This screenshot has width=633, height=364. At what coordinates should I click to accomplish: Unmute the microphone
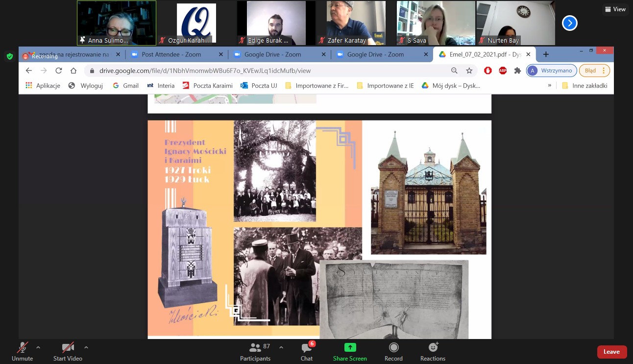[22, 351]
